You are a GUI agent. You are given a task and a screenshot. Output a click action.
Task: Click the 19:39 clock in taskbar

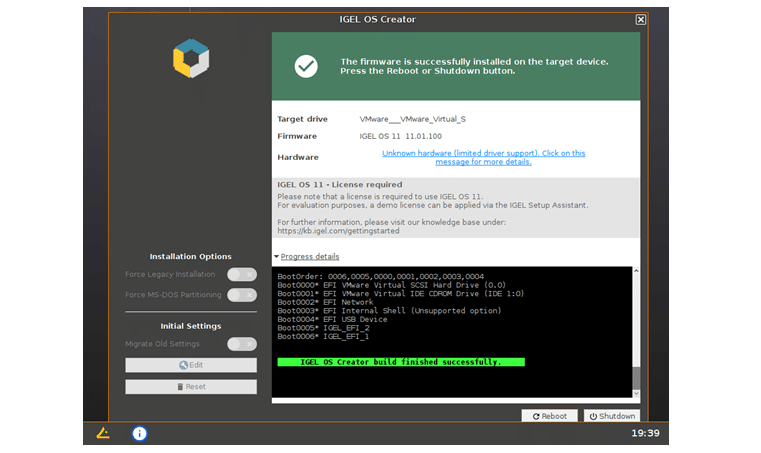(x=645, y=433)
